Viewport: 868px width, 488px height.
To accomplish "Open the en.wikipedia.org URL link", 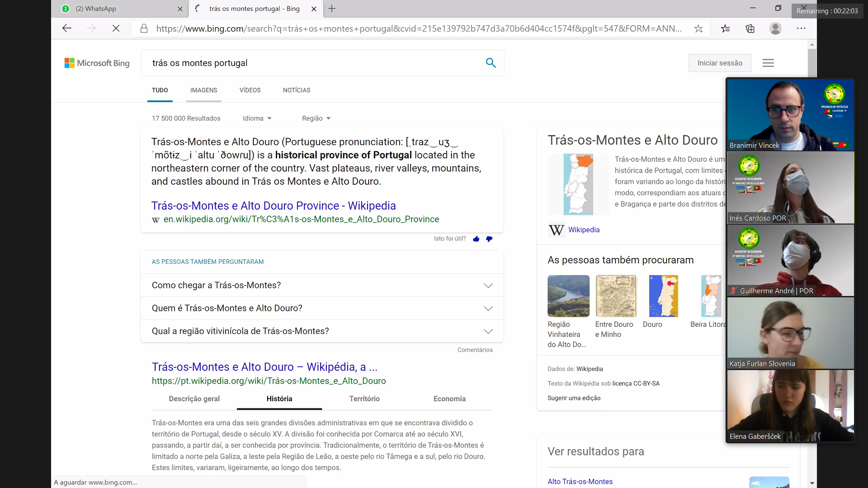I will (301, 219).
